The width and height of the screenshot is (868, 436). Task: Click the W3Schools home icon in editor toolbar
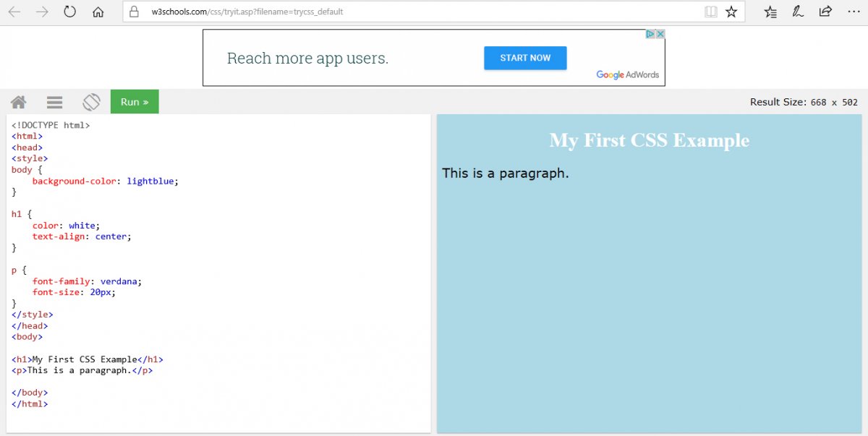click(18, 102)
